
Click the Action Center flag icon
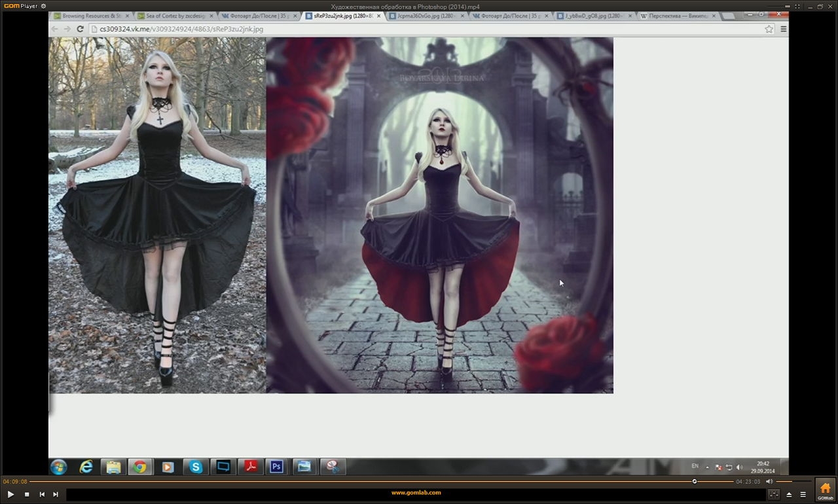pos(718,467)
